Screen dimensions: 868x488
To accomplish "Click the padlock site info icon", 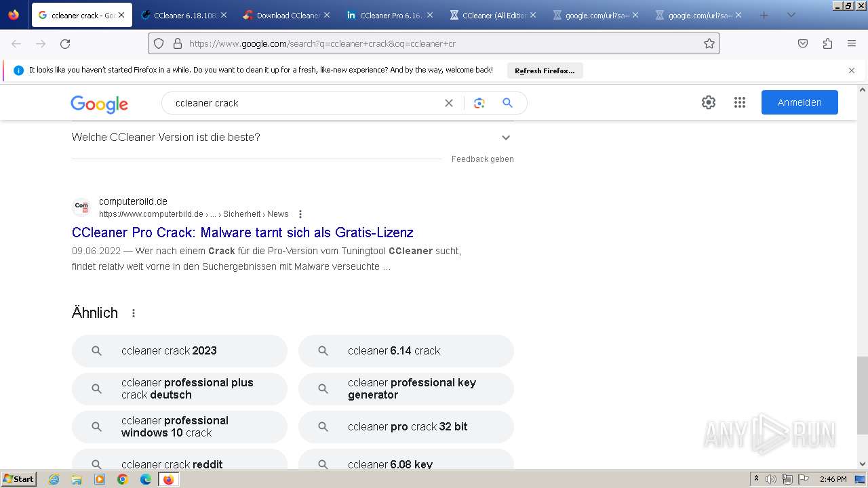I will point(178,43).
